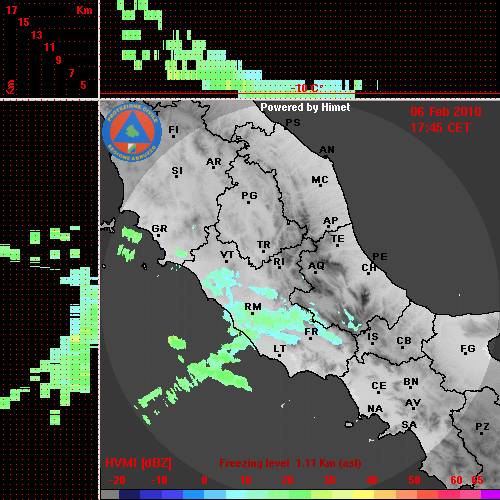Click the '-10 C°' isotherm label
This screenshot has width=500, height=500.
(307, 88)
